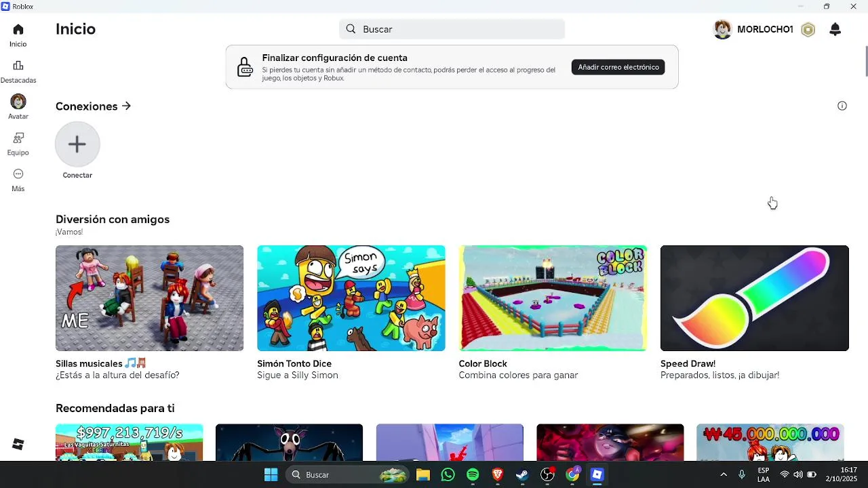Open Chrome from taskbar

pyautogui.click(x=572, y=474)
